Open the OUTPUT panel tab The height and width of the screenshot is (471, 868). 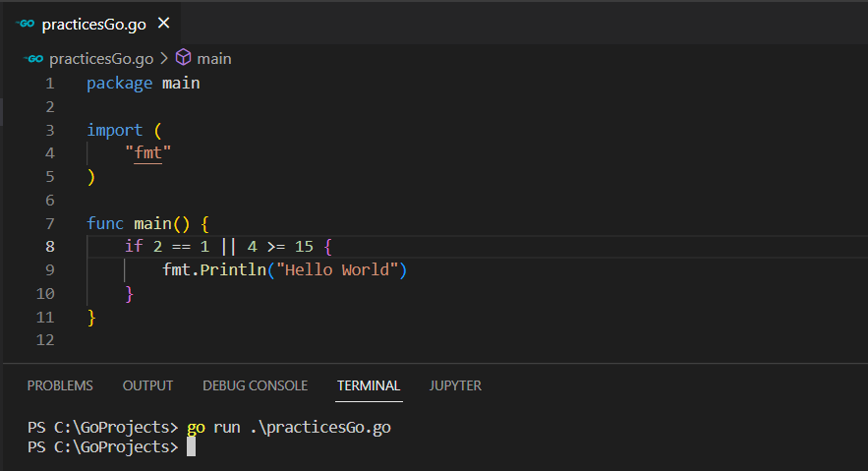(x=147, y=385)
